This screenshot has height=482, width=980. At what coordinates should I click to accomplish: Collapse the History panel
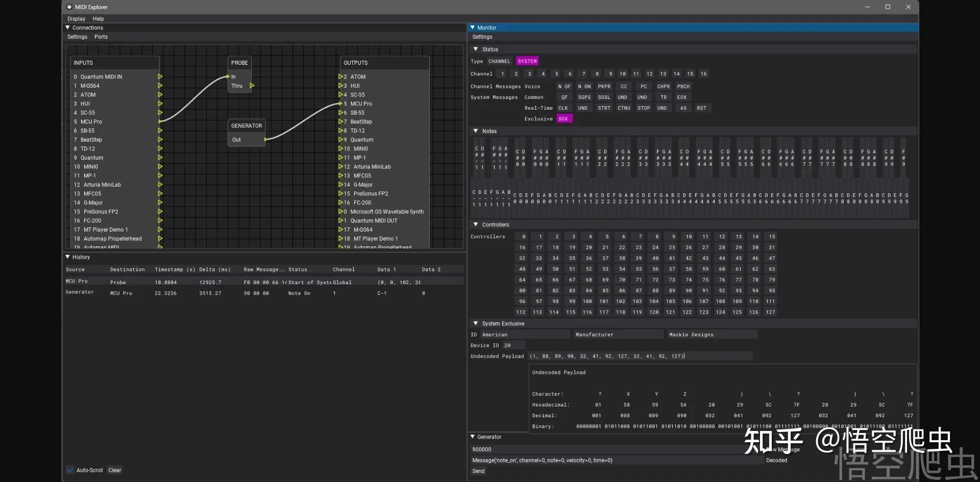click(x=68, y=257)
